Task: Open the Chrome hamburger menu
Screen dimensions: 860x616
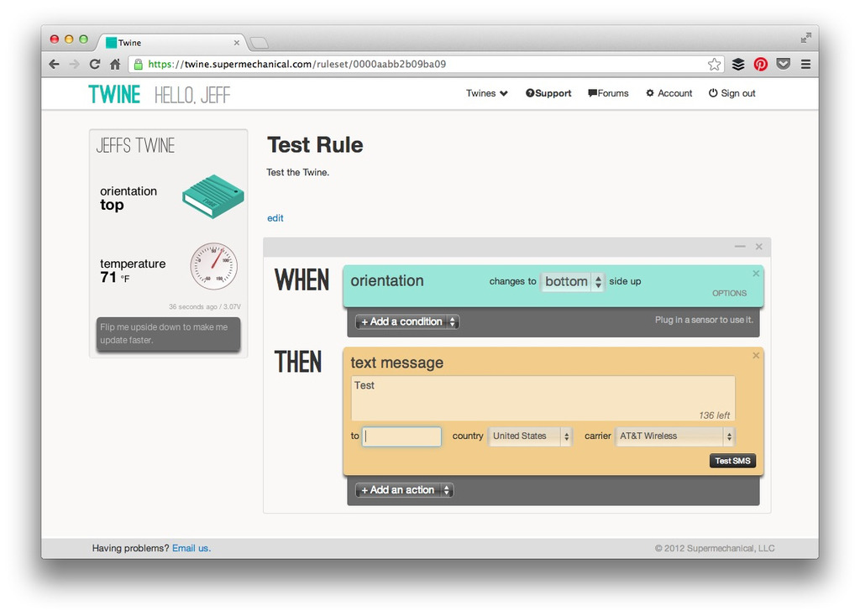Action: 805,65
